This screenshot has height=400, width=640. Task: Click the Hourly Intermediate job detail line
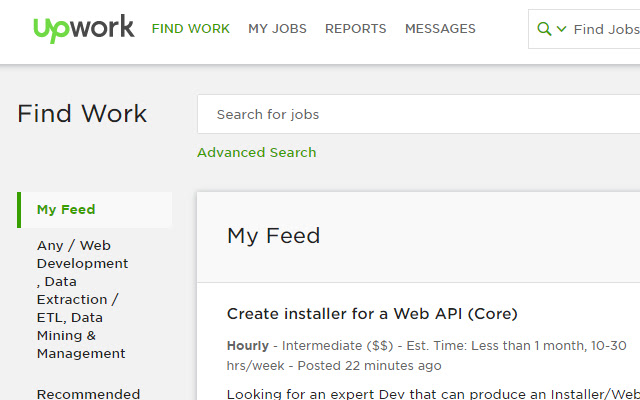coord(427,355)
